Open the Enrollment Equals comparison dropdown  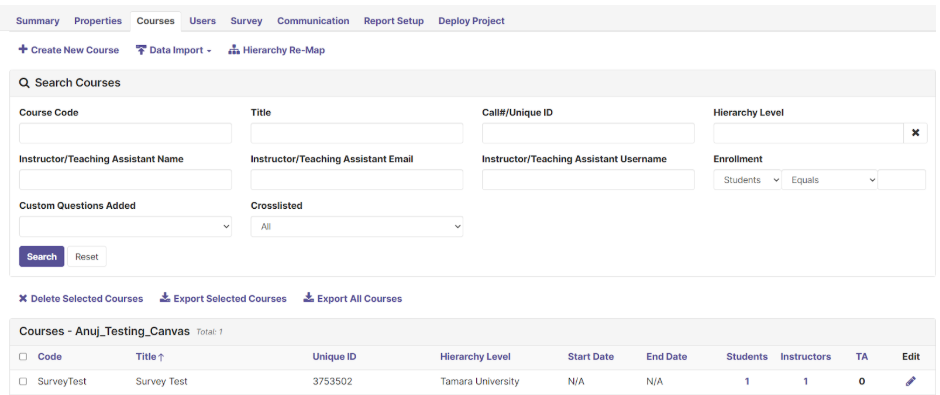pyautogui.click(x=829, y=180)
